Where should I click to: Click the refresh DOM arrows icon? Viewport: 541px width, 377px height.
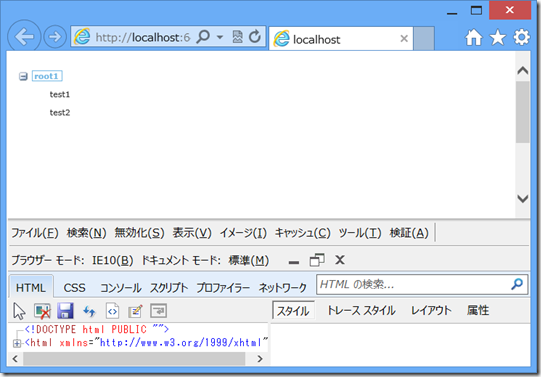(x=89, y=311)
